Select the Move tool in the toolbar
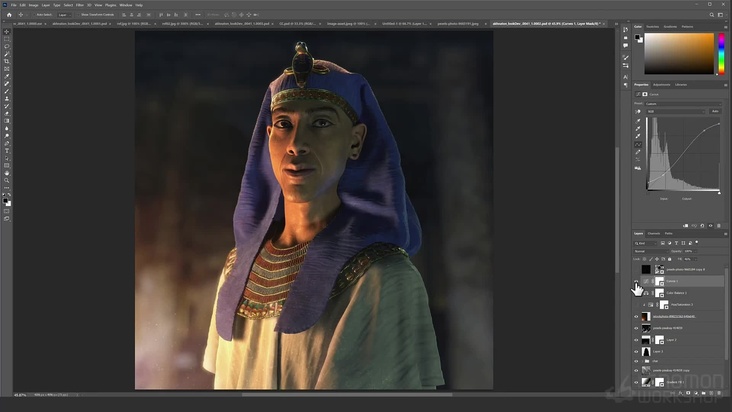Screen dimensions: 732x412 point(7,32)
